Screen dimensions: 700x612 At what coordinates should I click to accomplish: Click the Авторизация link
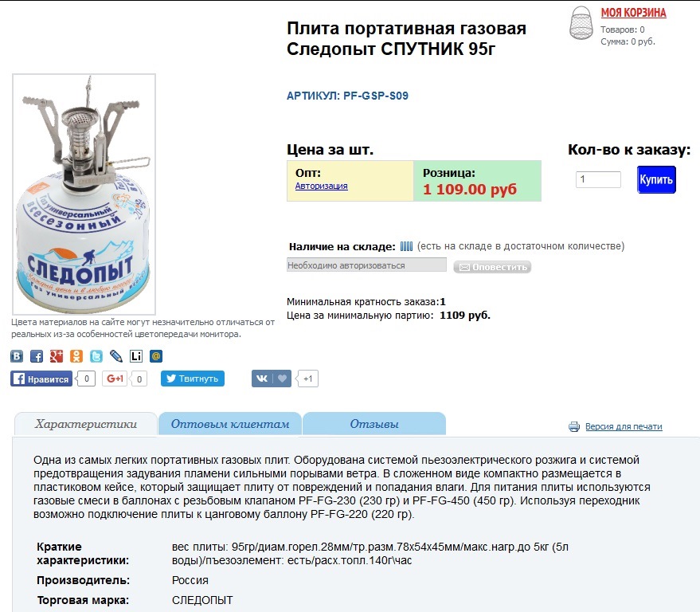(x=322, y=186)
